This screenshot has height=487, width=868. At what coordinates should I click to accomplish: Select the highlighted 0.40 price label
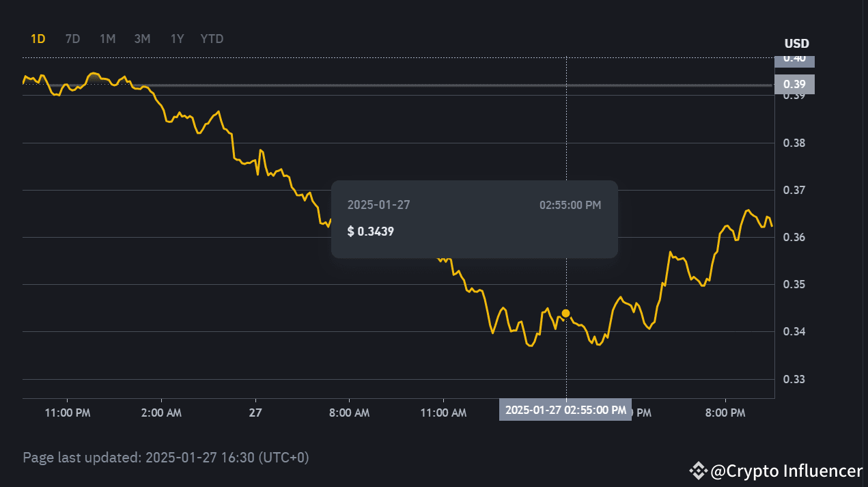[794, 59]
